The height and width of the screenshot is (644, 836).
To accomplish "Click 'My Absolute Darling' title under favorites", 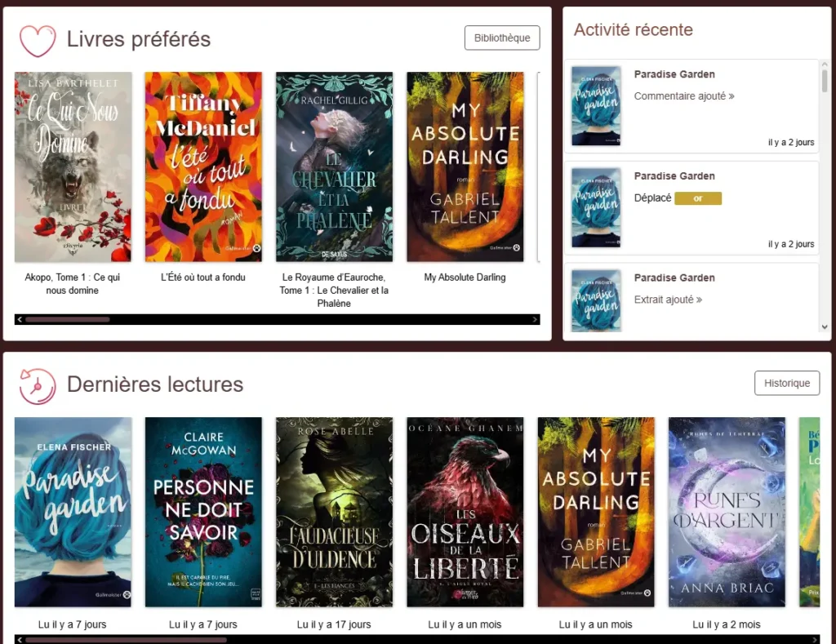I will point(465,278).
